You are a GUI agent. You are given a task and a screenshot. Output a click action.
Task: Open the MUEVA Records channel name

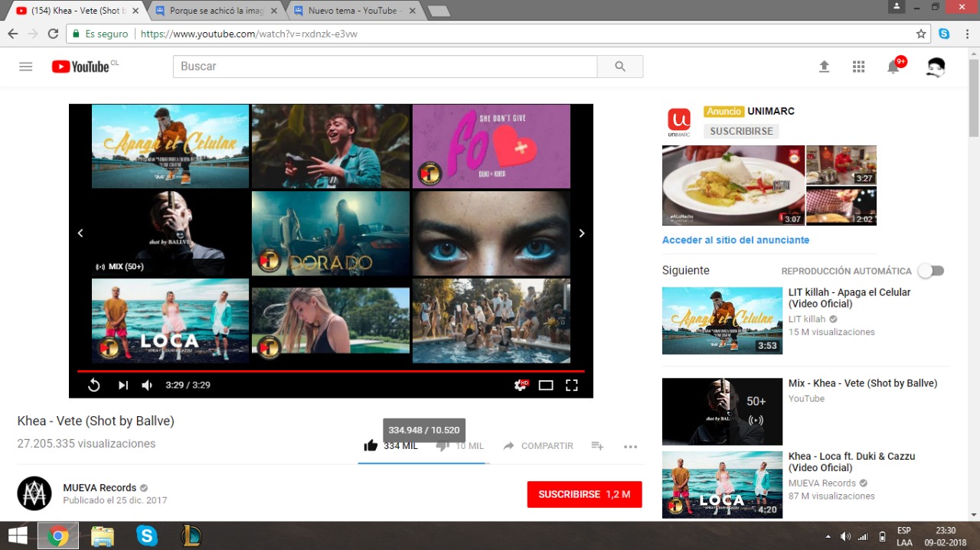100,488
